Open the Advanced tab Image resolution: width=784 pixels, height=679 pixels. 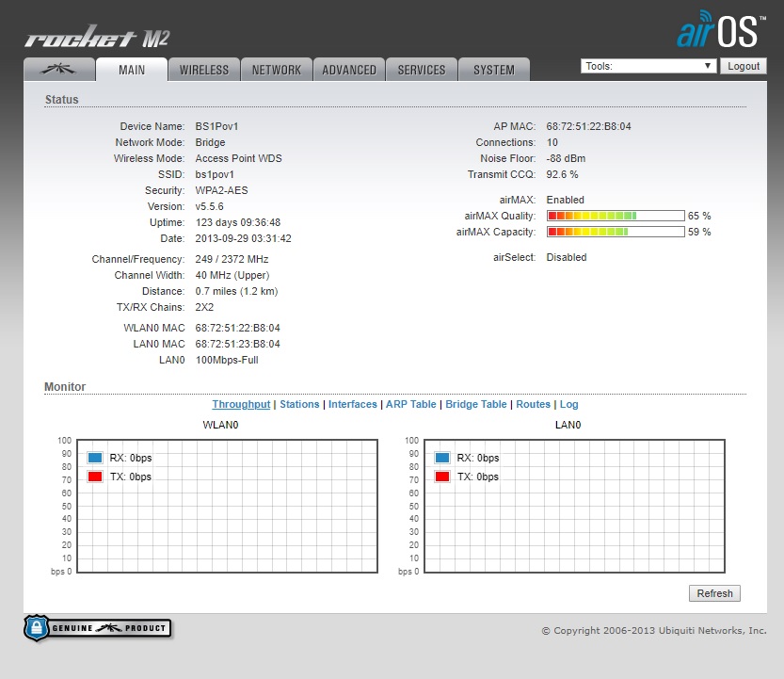coord(349,70)
